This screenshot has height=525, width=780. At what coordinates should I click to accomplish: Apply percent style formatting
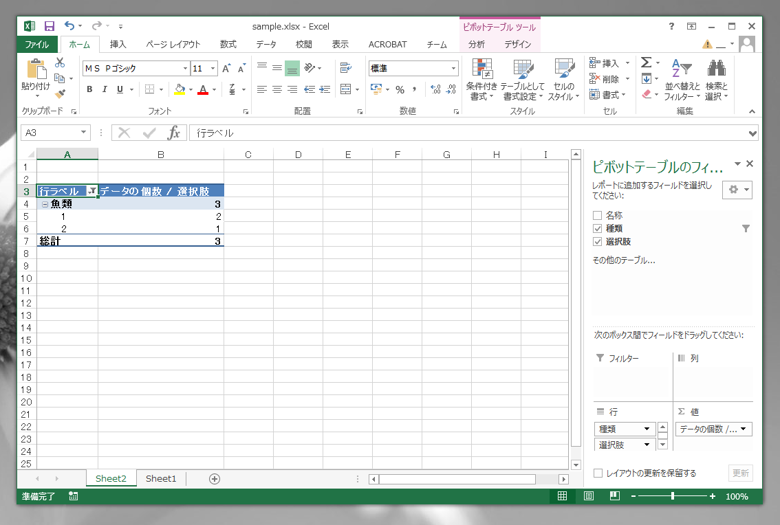click(399, 90)
